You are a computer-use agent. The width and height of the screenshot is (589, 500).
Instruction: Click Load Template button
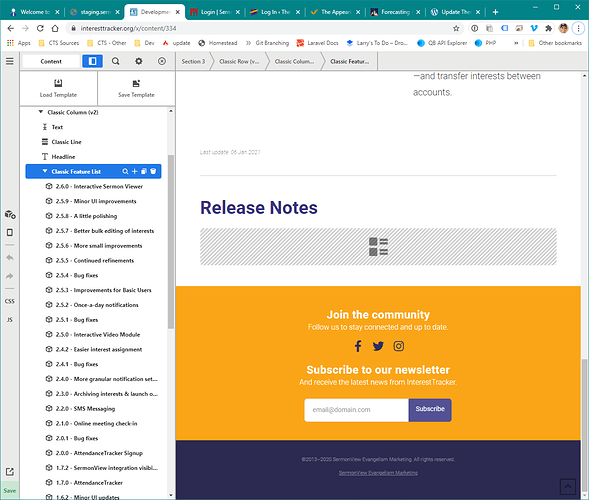[58, 88]
